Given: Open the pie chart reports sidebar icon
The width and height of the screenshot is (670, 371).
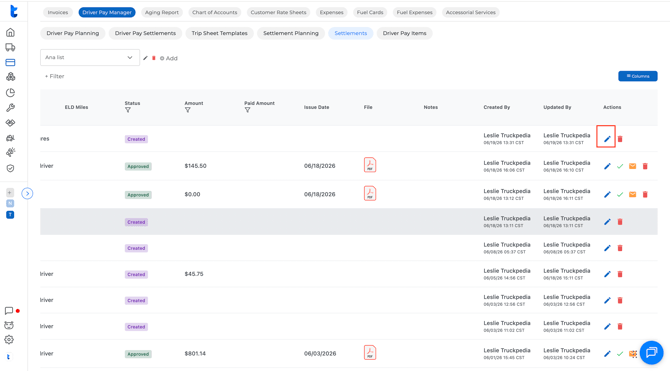Looking at the screenshot, I should point(10,93).
